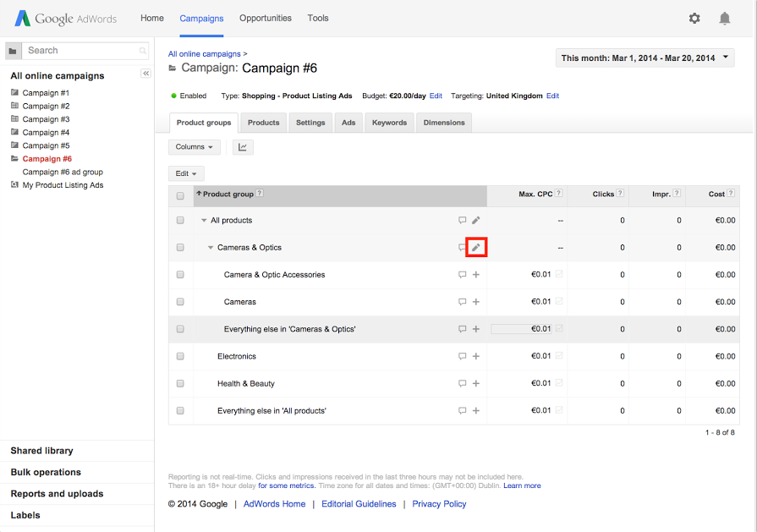The width and height of the screenshot is (757, 532).
Task: Open comment bubble for All products
Action: pyautogui.click(x=462, y=220)
